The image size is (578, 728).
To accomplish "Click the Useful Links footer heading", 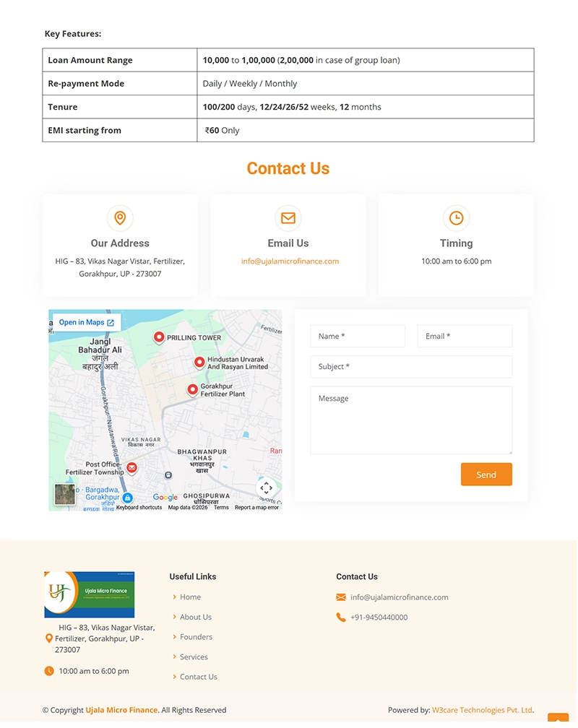I will (x=193, y=576).
